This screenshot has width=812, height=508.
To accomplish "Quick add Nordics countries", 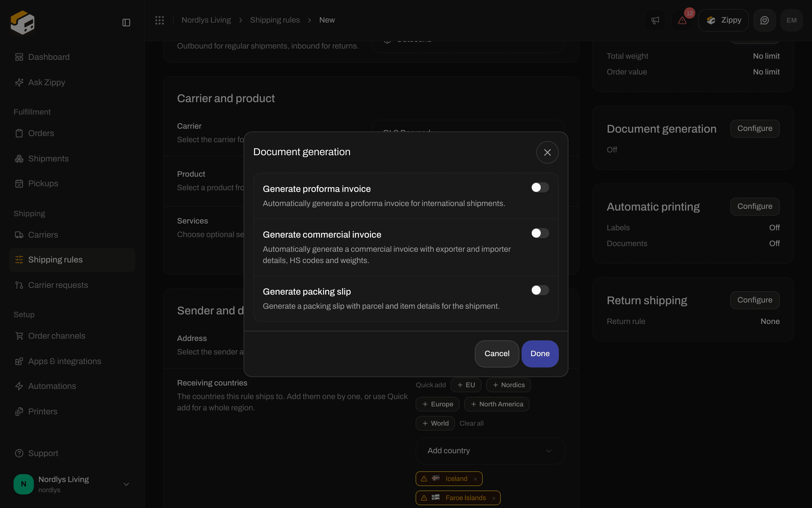I will point(508,385).
